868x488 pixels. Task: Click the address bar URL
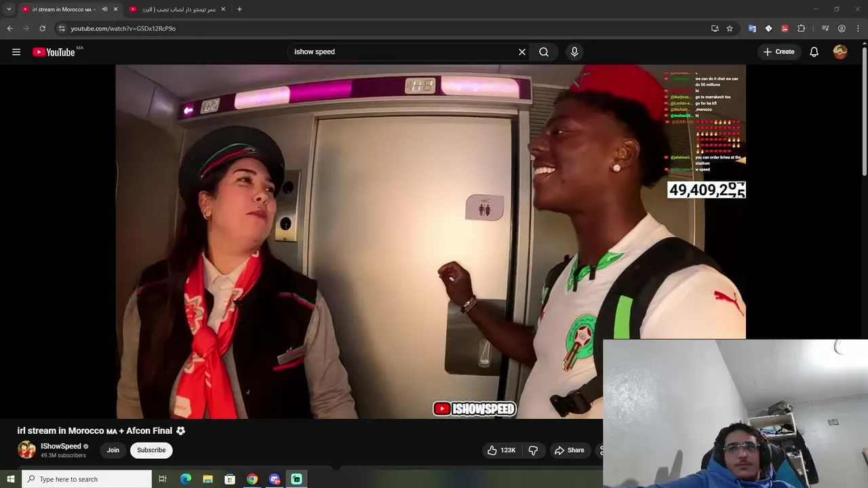tap(123, 28)
